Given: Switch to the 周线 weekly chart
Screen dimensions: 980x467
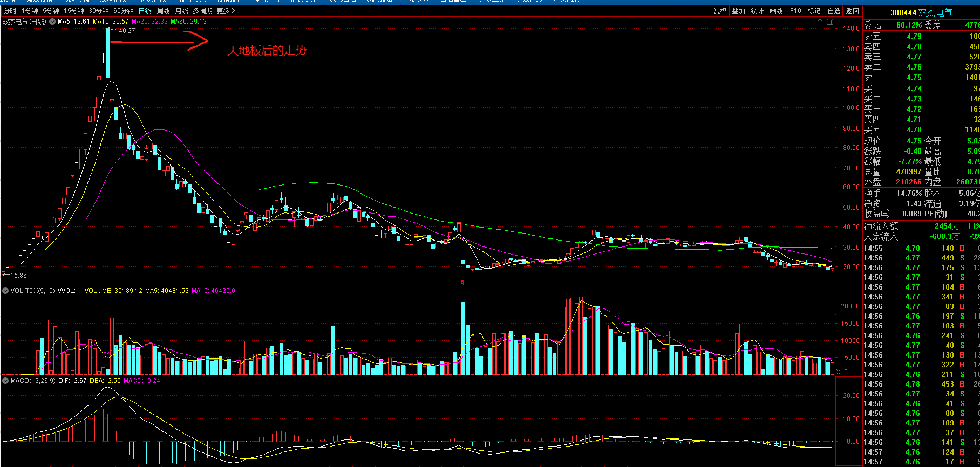Looking at the screenshot, I should pos(164,11).
